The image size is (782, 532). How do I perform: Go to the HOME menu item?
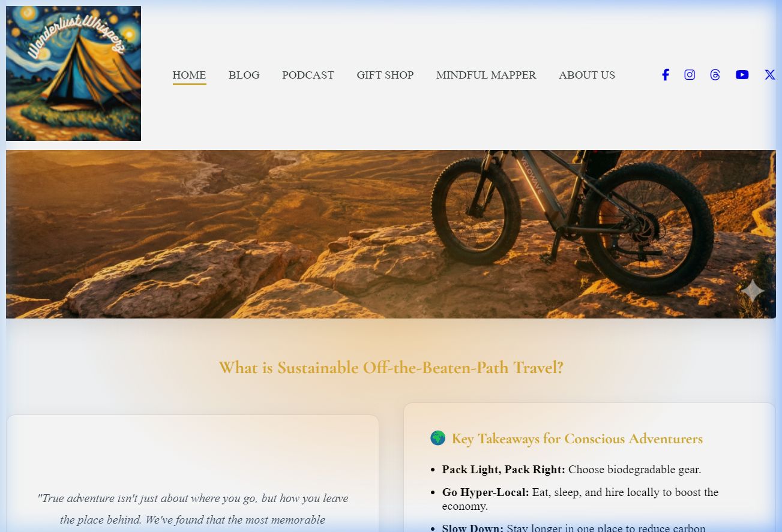pyautogui.click(x=189, y=75)
